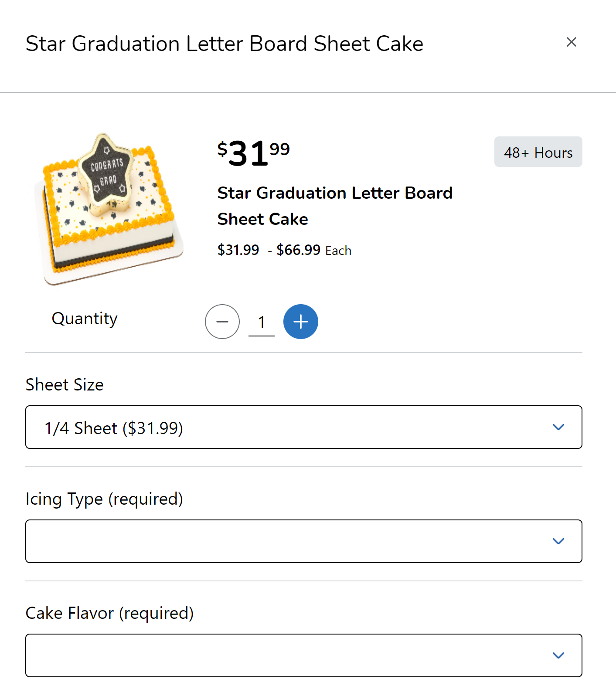This screenshot has width=616, height=689.
Task: Click the $31.99 - $66.99 Each price range
Action: click(x=284, y=250)
